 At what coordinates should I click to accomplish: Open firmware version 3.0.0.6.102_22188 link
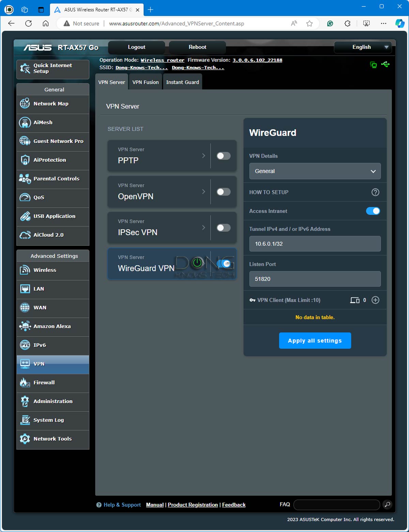[x=257, y=60]
